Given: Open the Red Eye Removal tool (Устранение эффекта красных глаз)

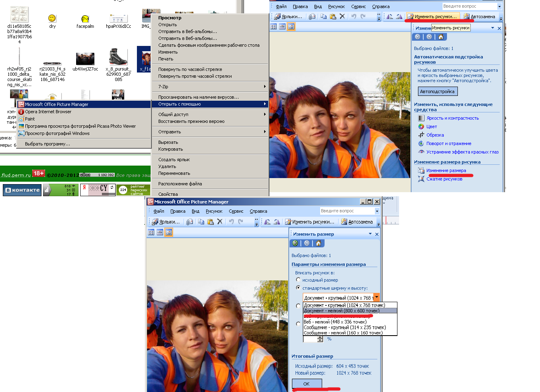Looking at the screenshot, I should 462,152.
